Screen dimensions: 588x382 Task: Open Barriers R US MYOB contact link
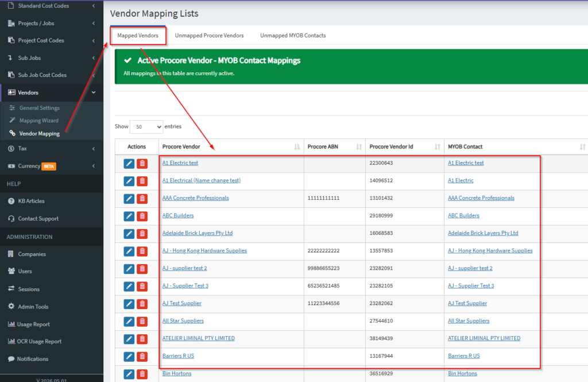point(464,356)
